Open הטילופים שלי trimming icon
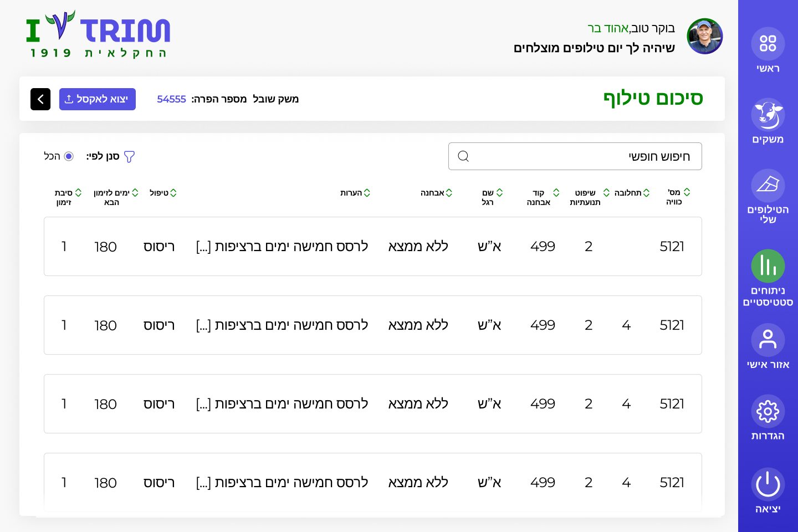The width and height of the screenshot is (798, 532). tap(768, 185)
